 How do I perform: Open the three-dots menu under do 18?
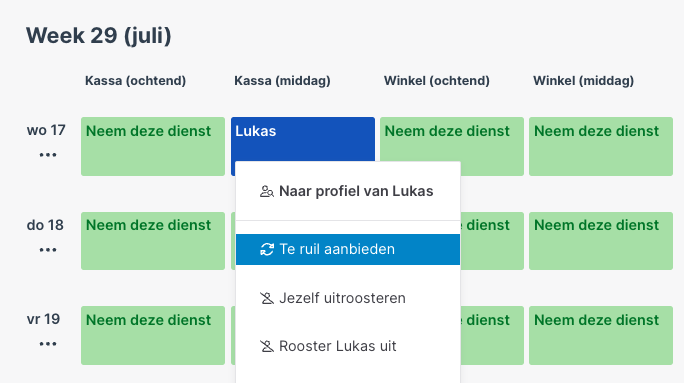(48, 250)
